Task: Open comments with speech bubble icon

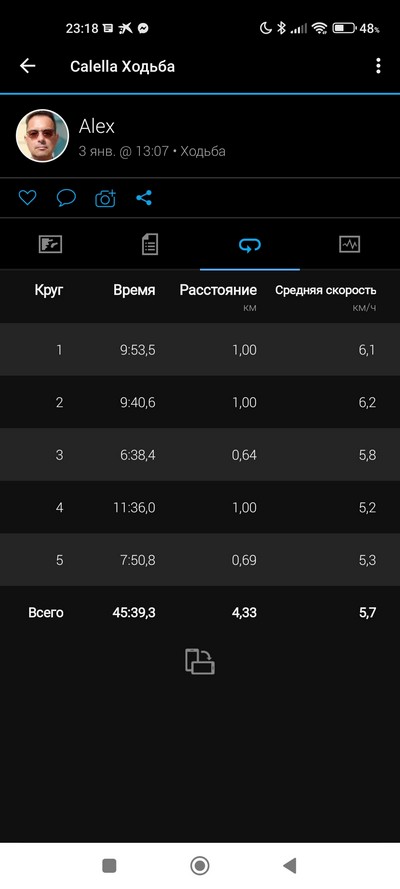Action: [66, 198]
